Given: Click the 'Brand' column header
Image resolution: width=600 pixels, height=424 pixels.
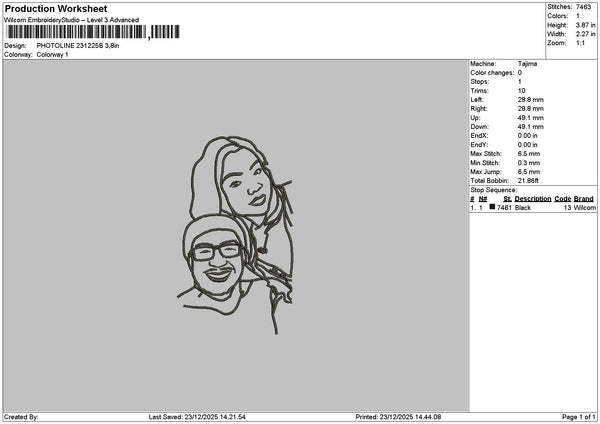Looking at the screenshot, I should (x=584, y=199).
